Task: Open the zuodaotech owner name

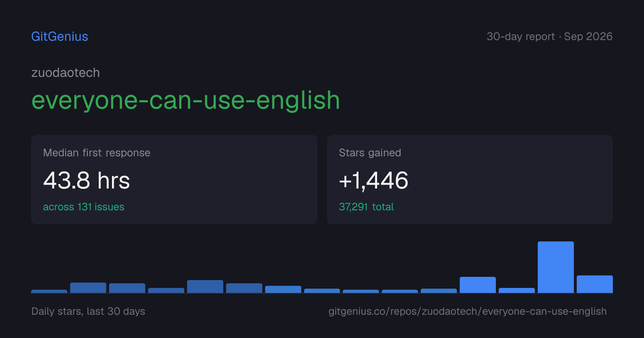Action: [65, 73]
